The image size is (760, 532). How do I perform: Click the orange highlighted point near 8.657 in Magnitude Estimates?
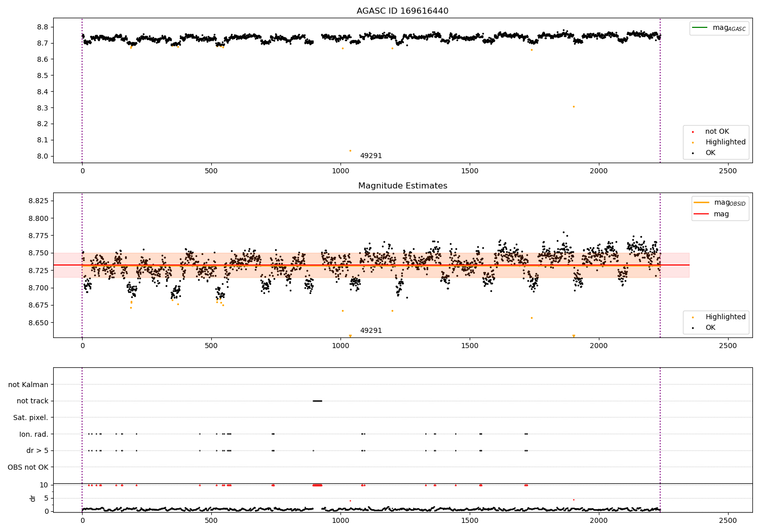tap(531, 318)
